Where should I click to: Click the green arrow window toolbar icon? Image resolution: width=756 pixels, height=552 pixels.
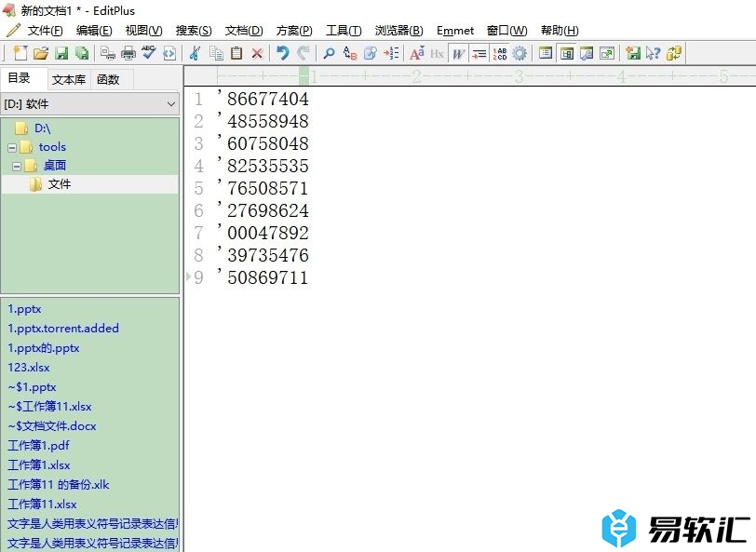[632, 53]
